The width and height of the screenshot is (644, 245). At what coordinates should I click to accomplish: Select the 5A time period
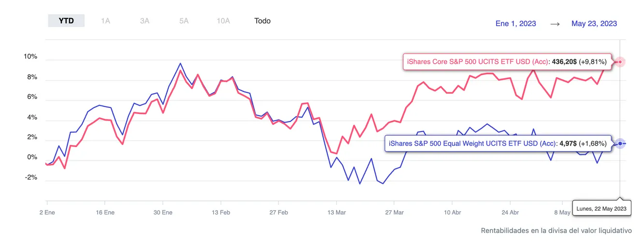[x=184, y=21]
